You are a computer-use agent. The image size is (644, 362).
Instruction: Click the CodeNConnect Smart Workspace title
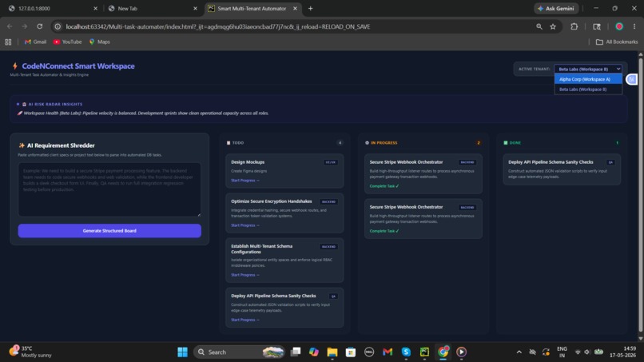[x=78, y=66]
